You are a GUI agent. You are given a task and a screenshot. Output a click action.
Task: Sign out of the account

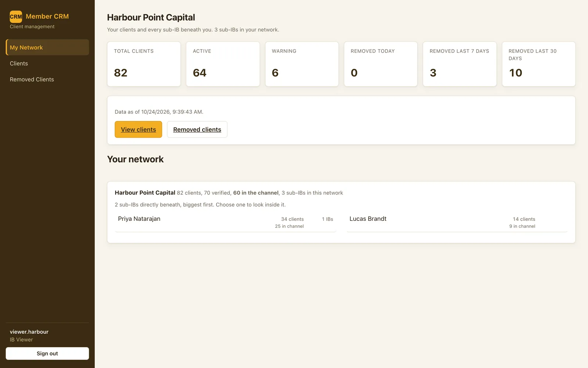pos(47,353)
